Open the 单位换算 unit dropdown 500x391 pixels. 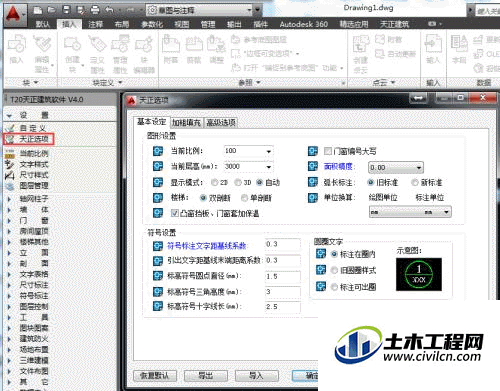(410, 212)
